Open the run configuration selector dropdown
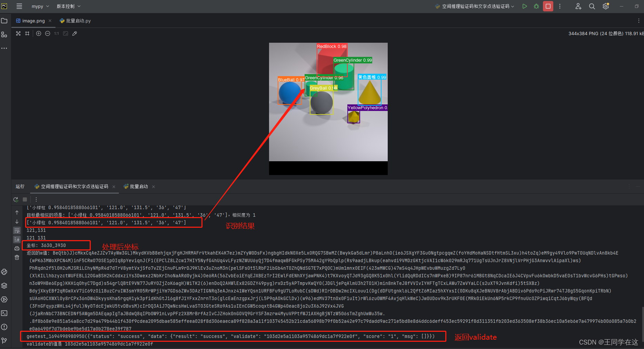Screen dimensions: 644x349 [475, 6]
